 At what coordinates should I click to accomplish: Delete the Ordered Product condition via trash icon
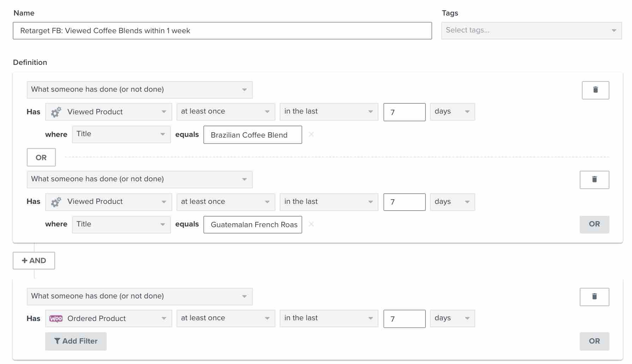(595, 297)
